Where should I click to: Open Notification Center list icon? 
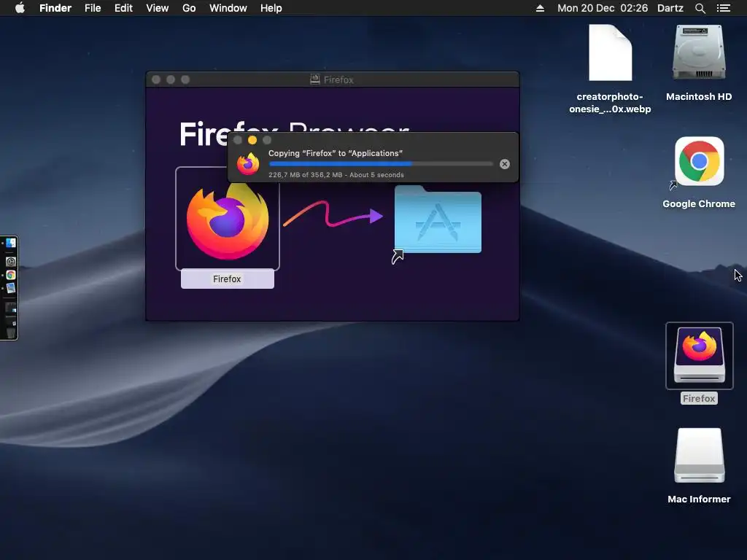pos(723,8)
